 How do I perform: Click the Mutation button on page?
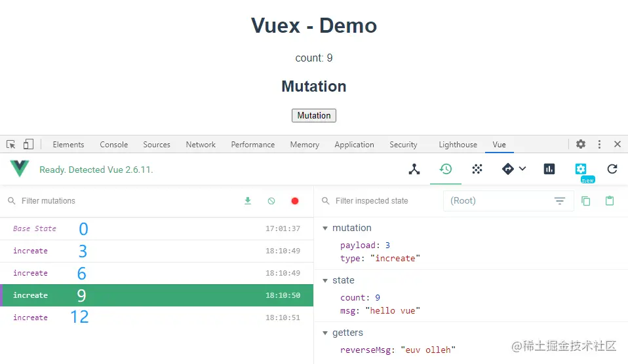[314, 116]
